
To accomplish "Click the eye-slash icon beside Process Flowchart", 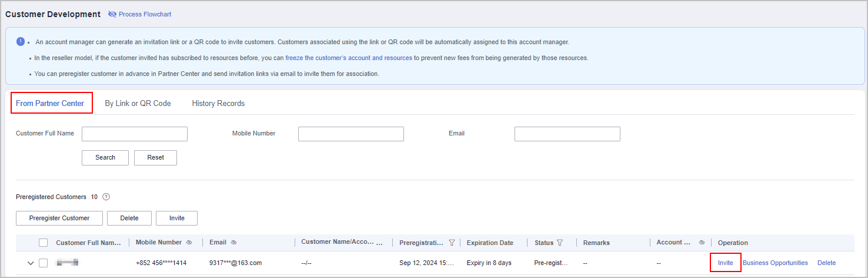I will (112, 14).
